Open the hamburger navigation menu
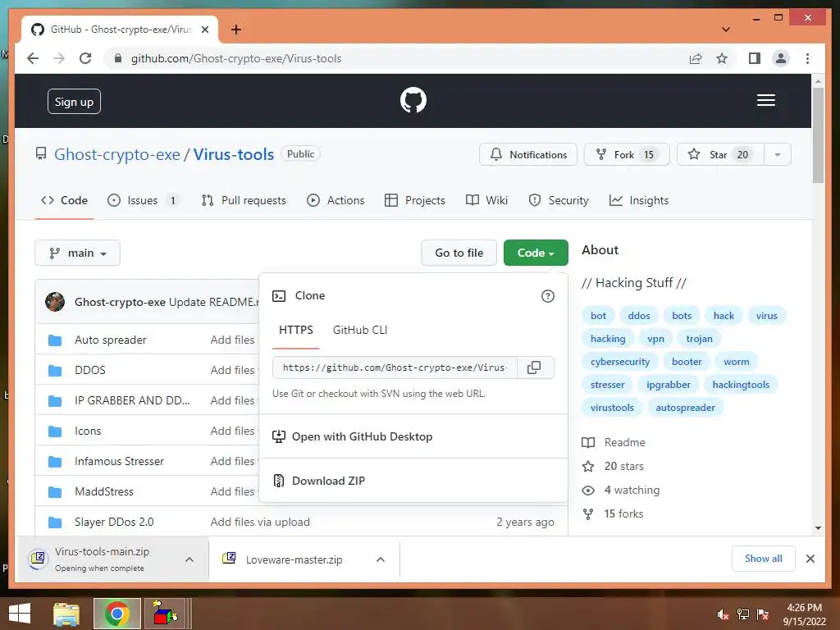This screenshot has height=630, width=840. 765,100
